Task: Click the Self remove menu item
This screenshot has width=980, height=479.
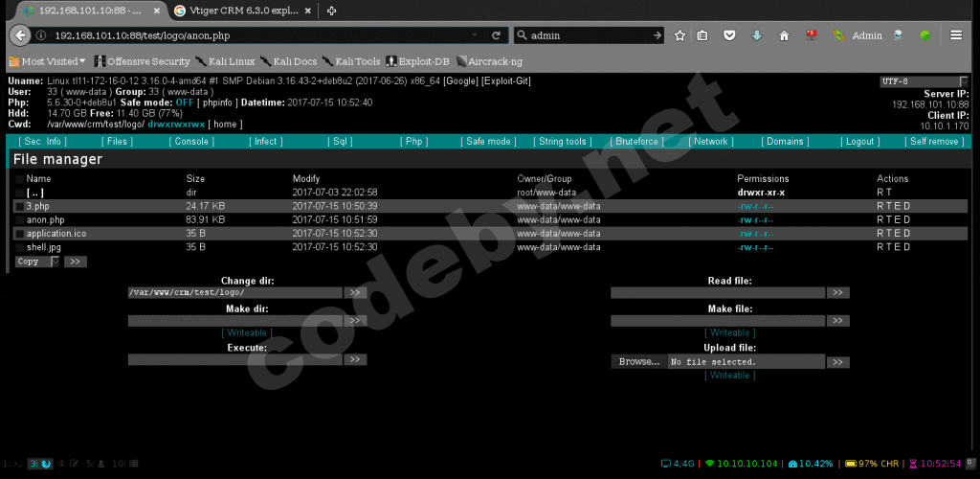Action: 934,142
